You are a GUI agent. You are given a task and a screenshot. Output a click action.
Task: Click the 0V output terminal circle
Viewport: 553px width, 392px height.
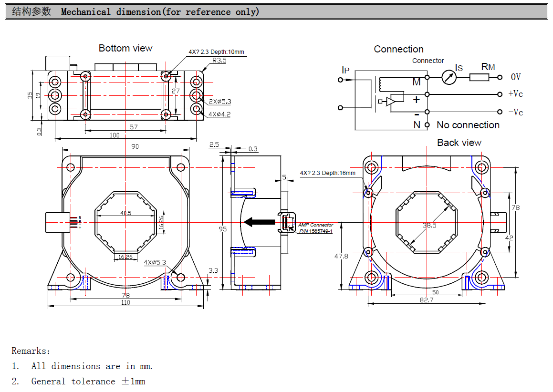(500, 77)
